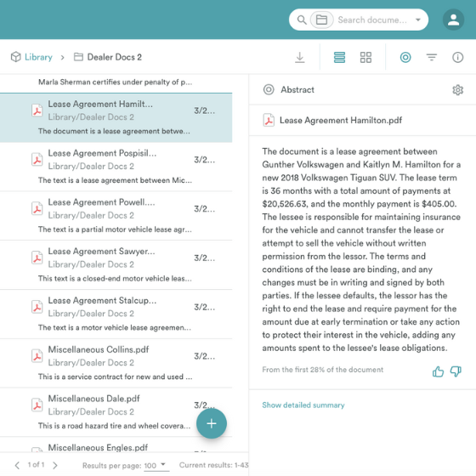476x476 pixels.
Task: Click Show detailed summary link
Action: pos(303,405)
